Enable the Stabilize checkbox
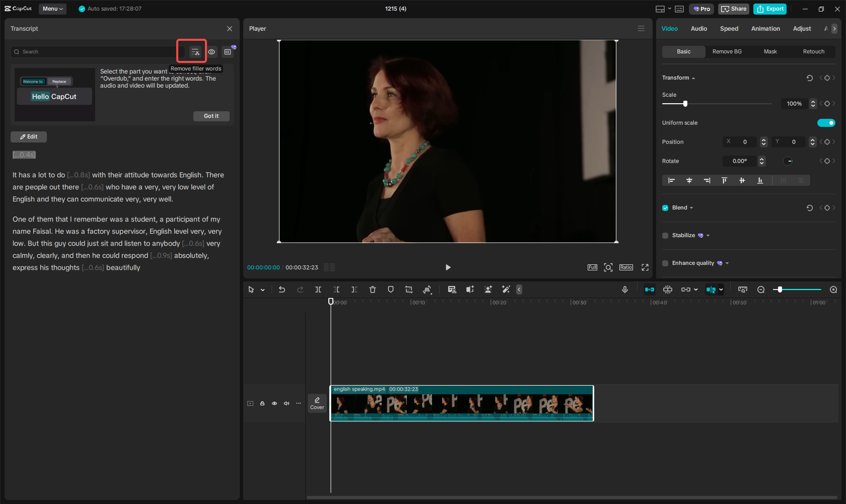This screenshot has height=504, width=846. pos(665,236)
